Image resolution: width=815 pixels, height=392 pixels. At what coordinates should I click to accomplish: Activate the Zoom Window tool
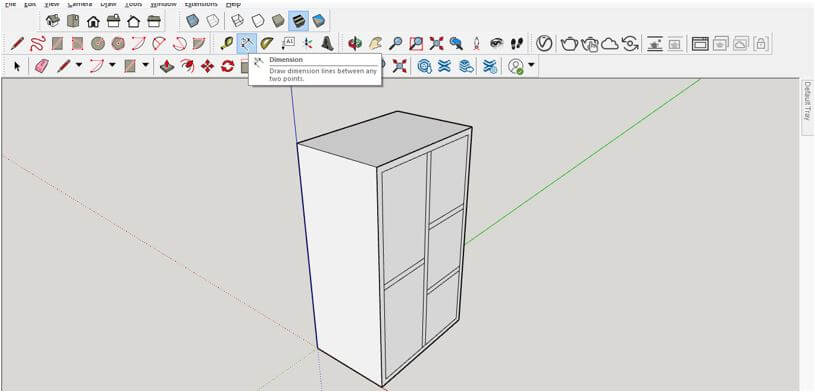click(416, 44)
